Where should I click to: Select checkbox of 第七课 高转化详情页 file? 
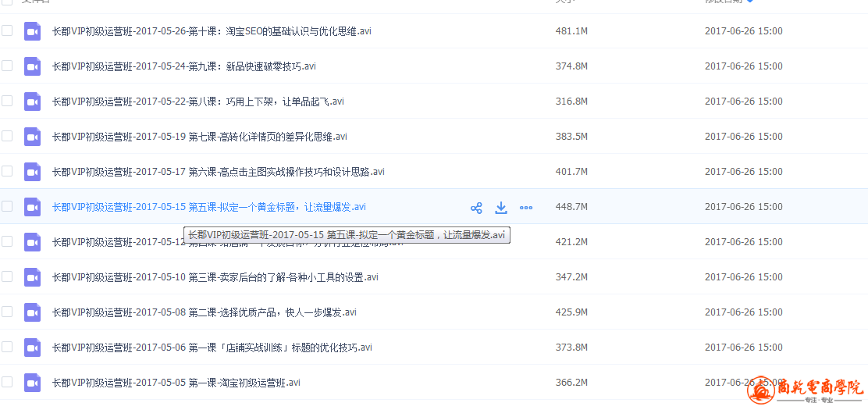[7, 136]
